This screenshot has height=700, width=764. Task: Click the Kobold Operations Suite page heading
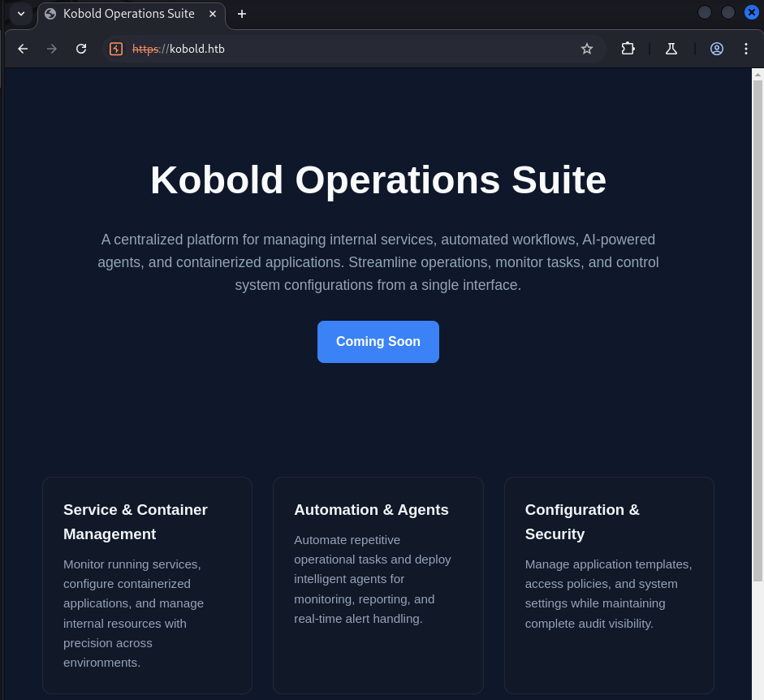pyautogui.click(x=378, y=180)
